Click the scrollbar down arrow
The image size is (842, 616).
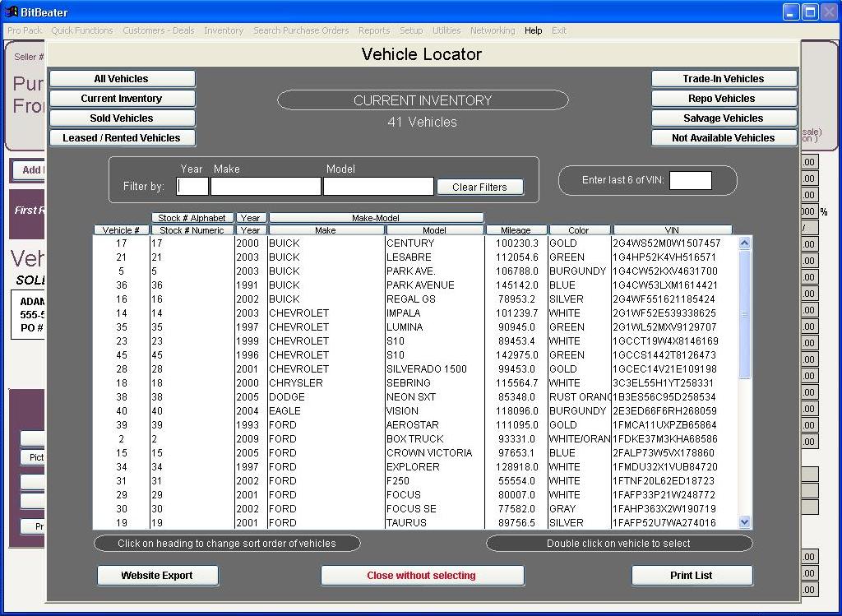pos(745,521)
